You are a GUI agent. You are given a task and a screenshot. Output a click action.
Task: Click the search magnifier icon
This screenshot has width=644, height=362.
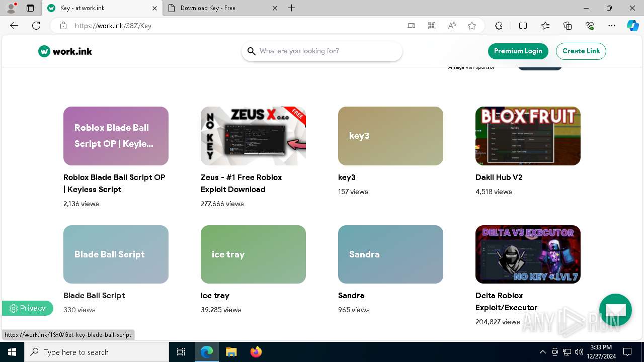[x=252, y=51]
